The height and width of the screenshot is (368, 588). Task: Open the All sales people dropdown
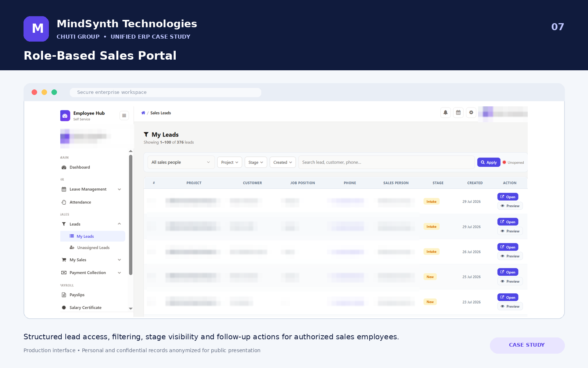tap(181, 162)
